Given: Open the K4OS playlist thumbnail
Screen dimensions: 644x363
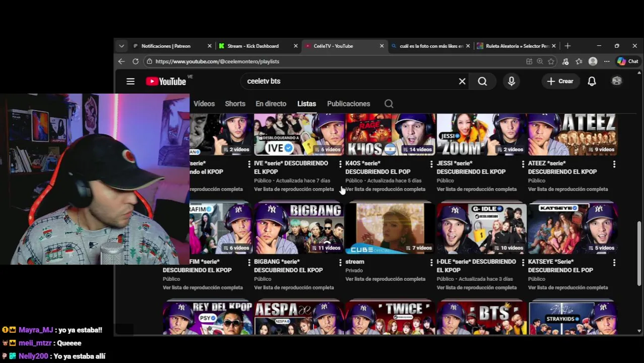Looking at the screenshot, I should tap(391, 135).
